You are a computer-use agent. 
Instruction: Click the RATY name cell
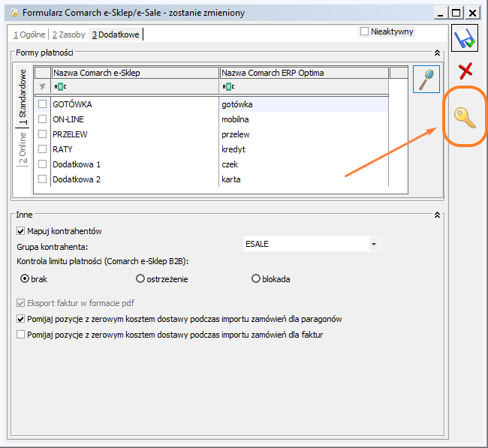pyautogui.click(x=134, y=149)
